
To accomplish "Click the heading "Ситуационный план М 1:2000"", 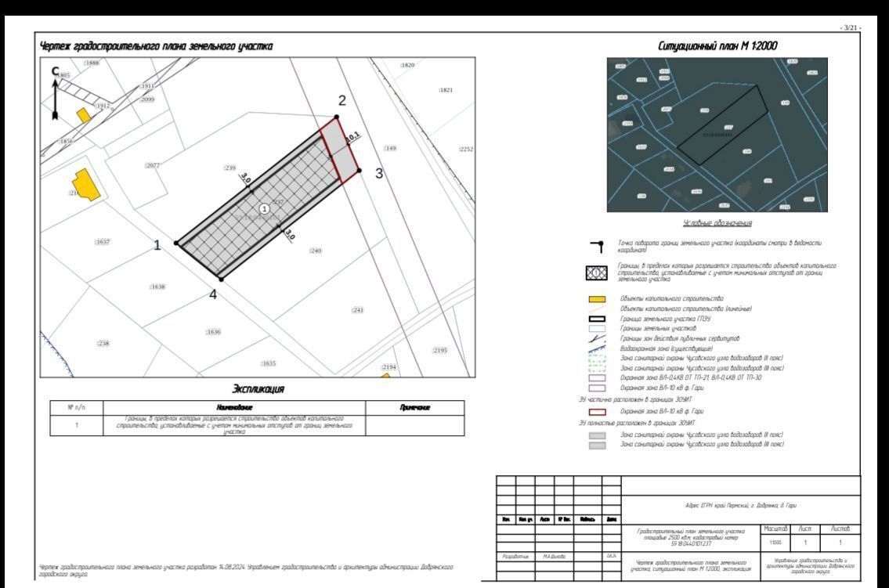I will [717, 46].
